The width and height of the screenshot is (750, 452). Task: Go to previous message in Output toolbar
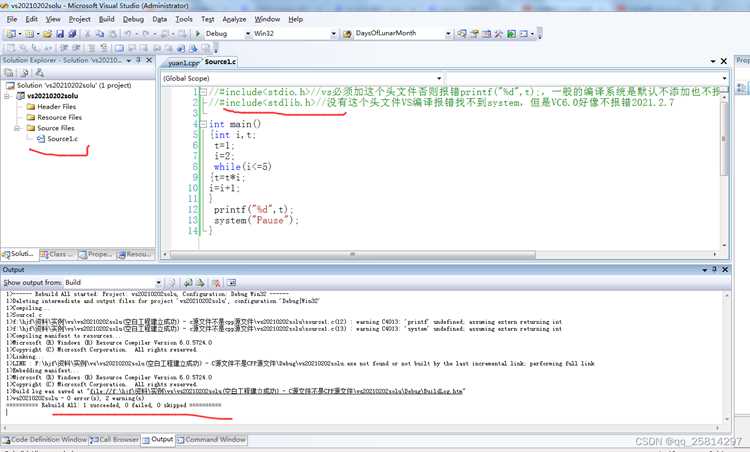coord(188,283)
